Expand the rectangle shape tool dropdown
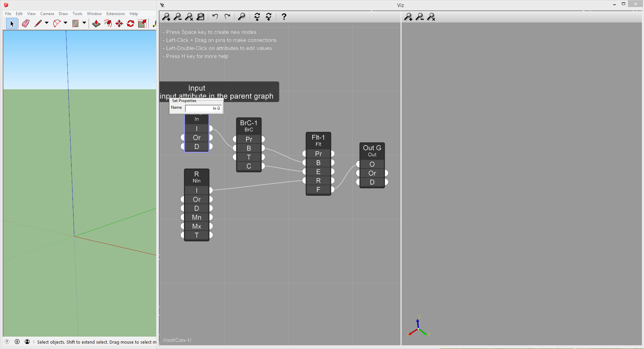 (84, 23)
